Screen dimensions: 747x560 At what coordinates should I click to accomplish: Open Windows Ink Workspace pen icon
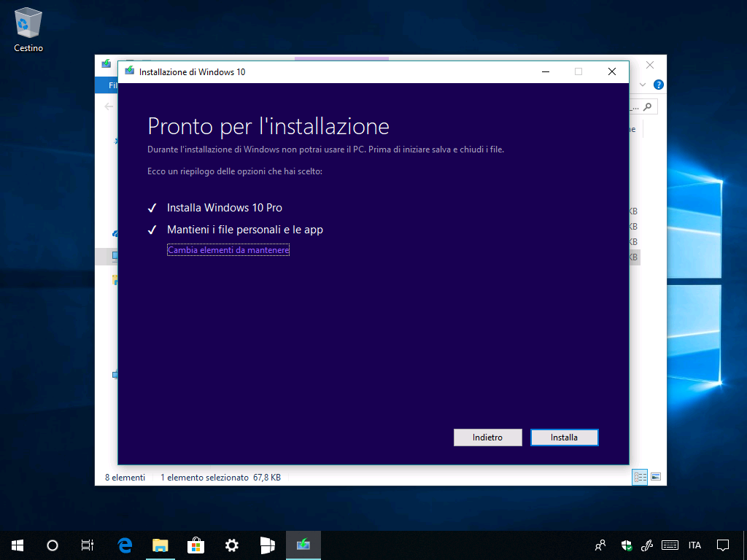pos(646,545)
